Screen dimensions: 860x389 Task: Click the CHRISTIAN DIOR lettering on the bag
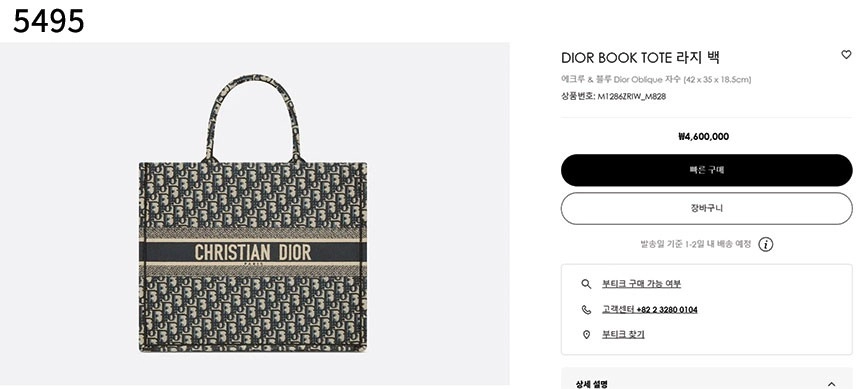point(253,252)
